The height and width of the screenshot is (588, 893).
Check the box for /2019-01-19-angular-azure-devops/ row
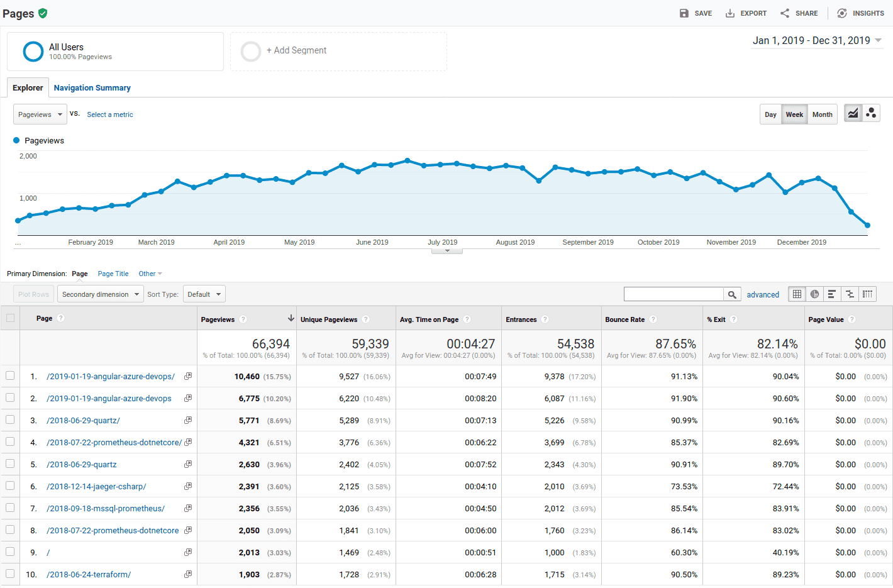click(10, 375)
